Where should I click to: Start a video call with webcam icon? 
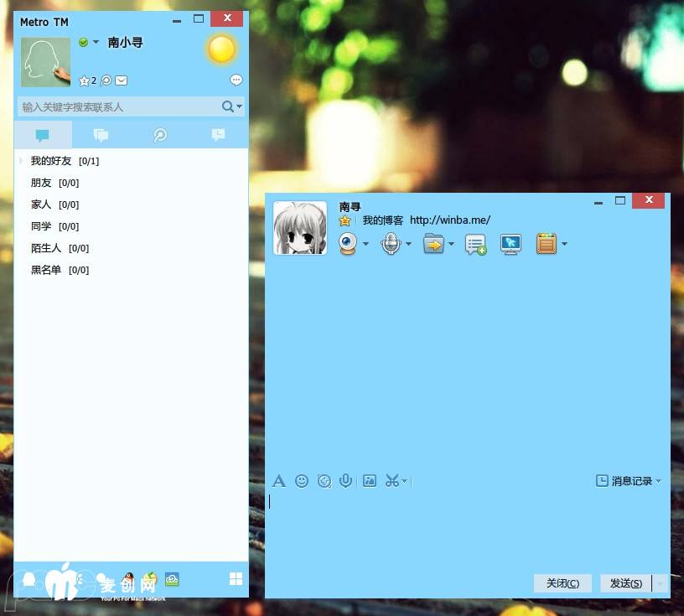click(348, 244)
